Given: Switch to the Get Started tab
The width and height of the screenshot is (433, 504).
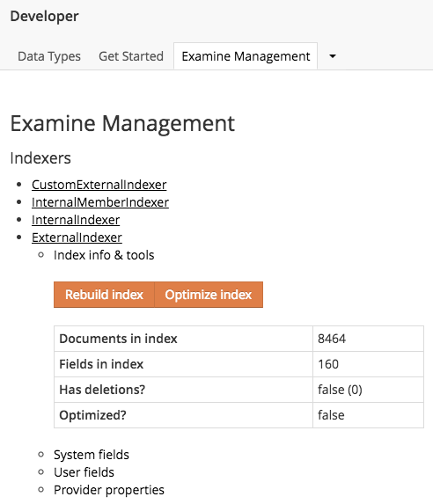Looking at the screenshot, I should 131,56.
